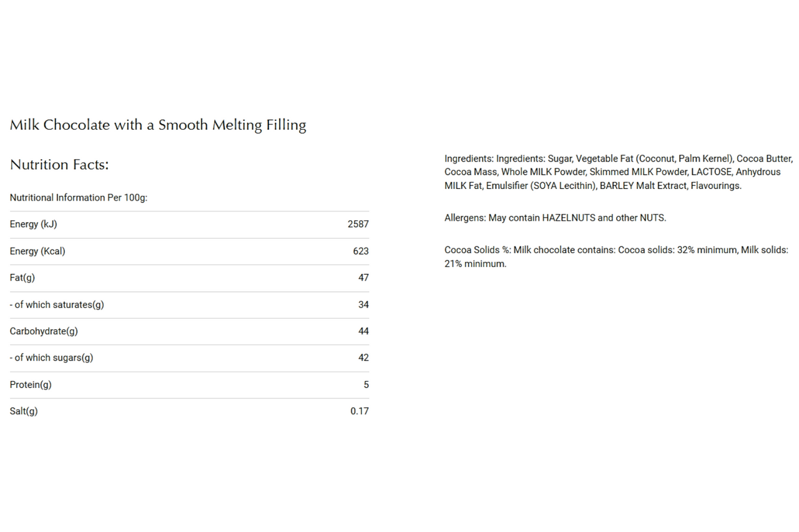Click the Milk Chocolate with a Smooth Melting Filling heading
Screen dimensions: 799x532
coord(158,125)
